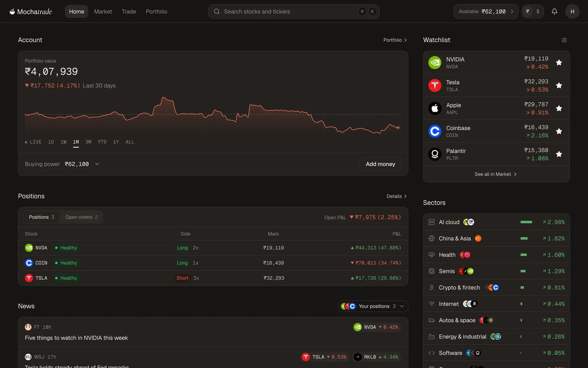Open the H user avatar
Viewport: 588px width, 368px height.
572,11
